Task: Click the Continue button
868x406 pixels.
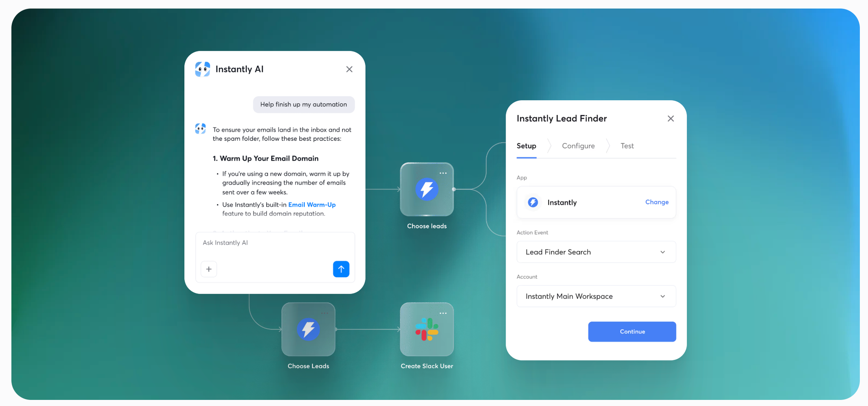Action: point(632,331)
